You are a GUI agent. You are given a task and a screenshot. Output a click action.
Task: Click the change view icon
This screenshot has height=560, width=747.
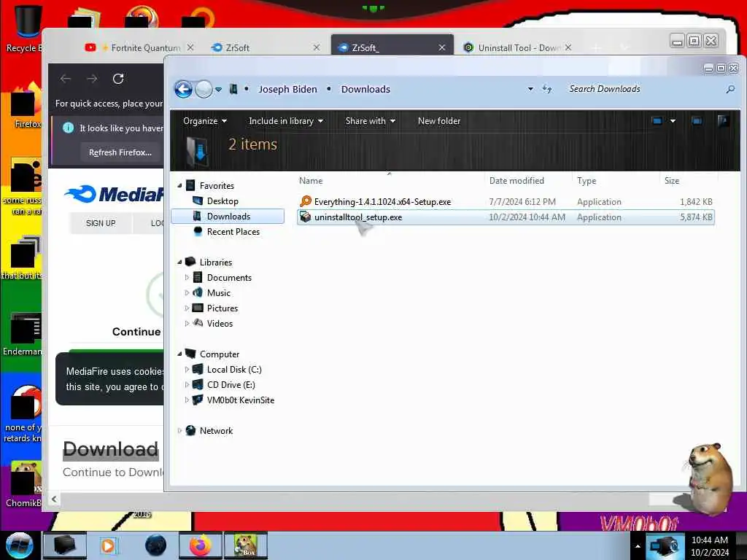point(657,121)
